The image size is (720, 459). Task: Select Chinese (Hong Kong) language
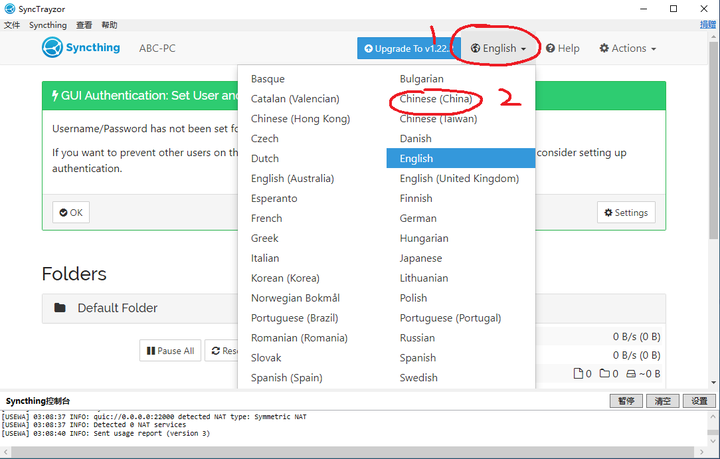pos(300,119)
